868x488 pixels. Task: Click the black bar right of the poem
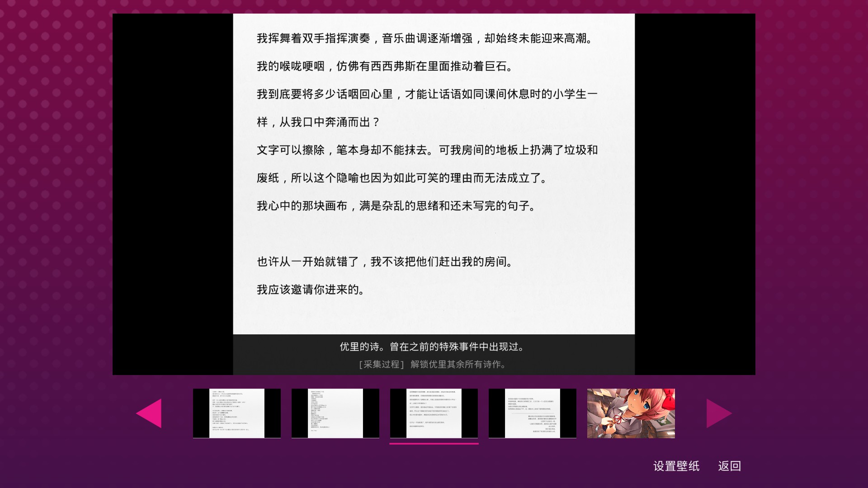point(695,194)
